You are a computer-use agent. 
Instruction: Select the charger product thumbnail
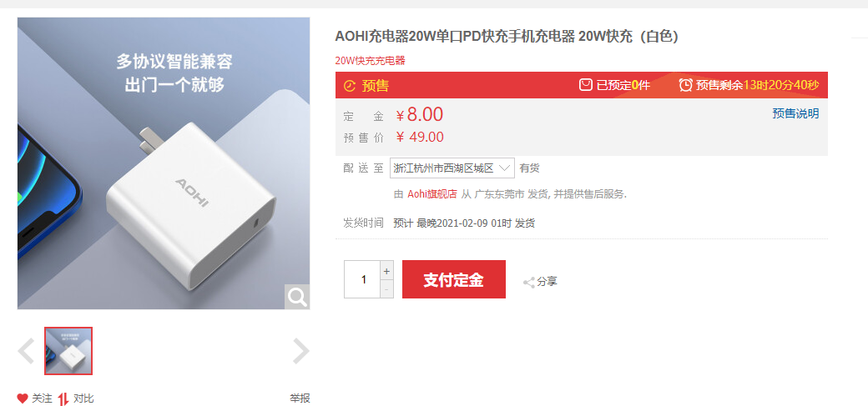tap(68, 351)
